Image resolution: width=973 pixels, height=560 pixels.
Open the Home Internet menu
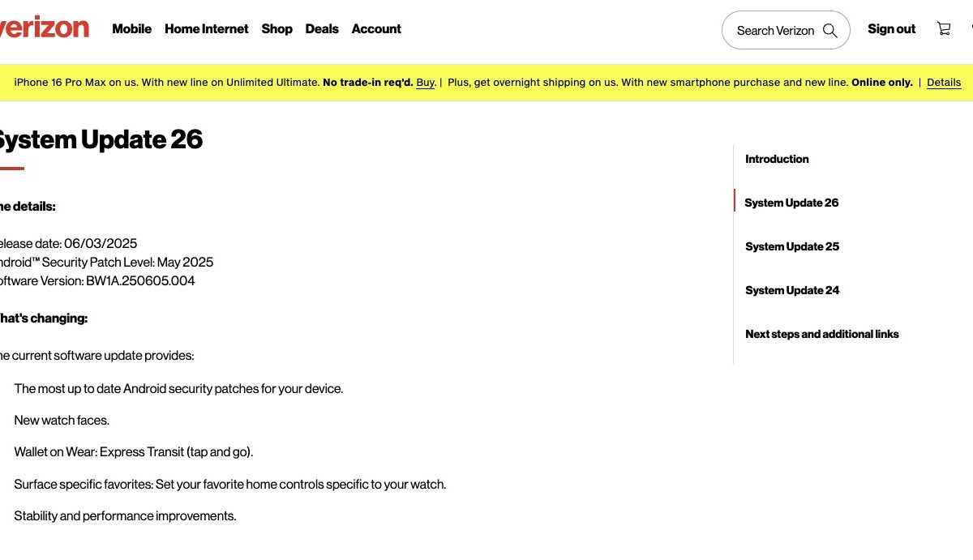207,28
